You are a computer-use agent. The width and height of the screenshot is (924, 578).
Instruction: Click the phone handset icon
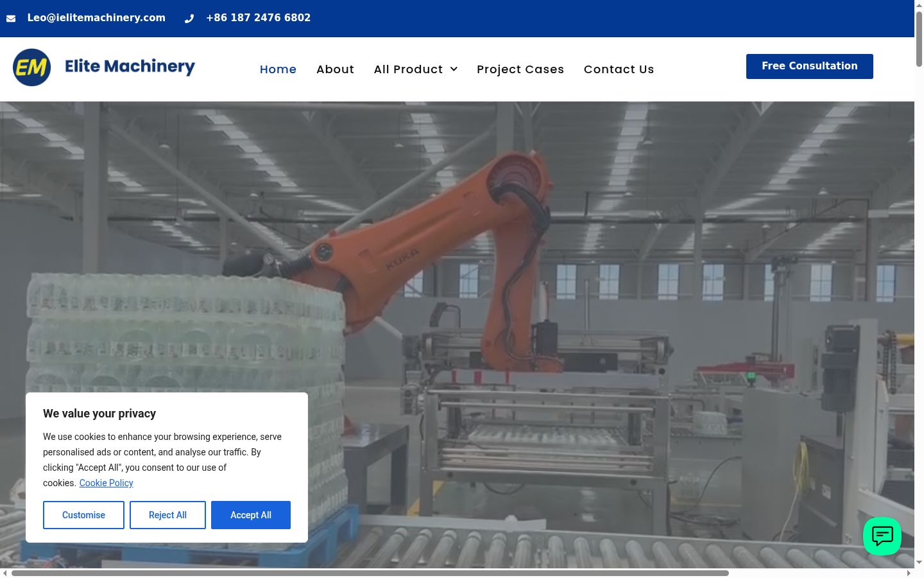189,19
